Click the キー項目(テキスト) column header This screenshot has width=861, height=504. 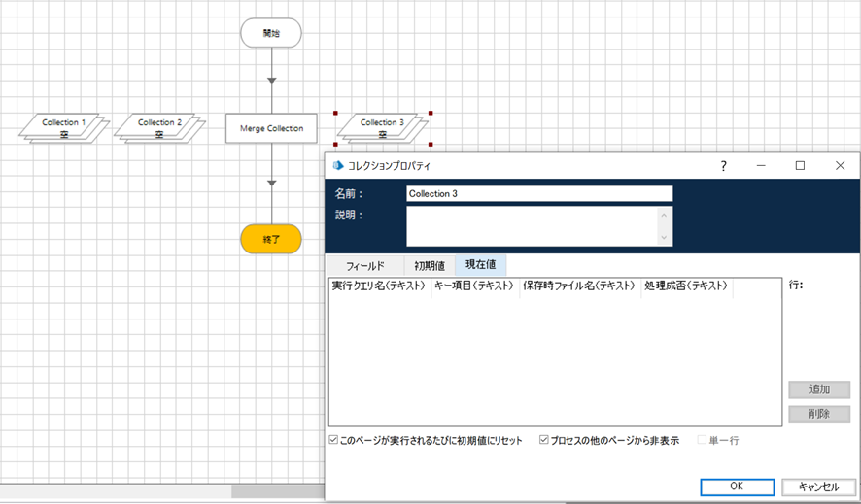475,286
